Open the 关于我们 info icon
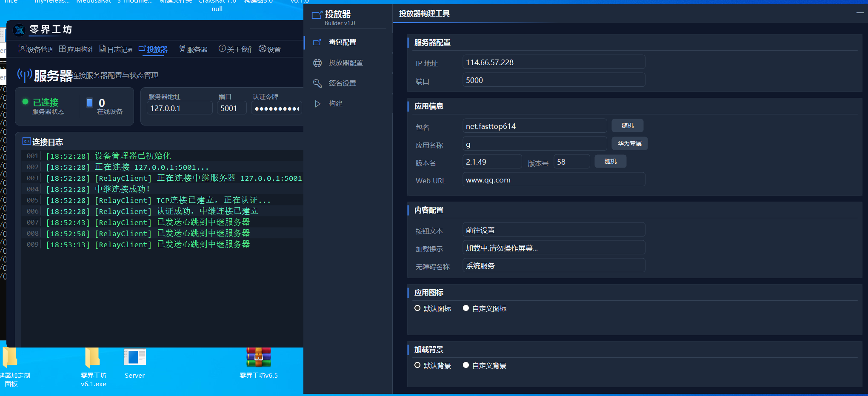The height and width of the screenshot is (396, 868). coord(222,49)
